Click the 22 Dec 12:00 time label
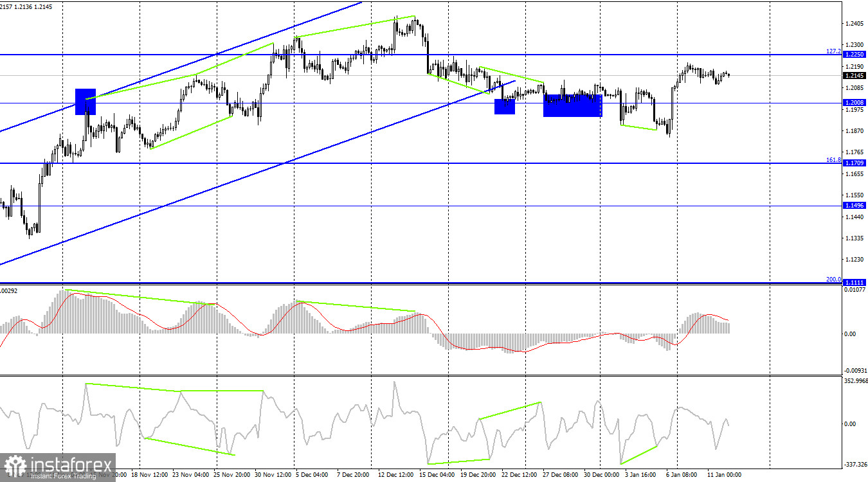Screen dimensions: 868x482 [x=520, y=475]
